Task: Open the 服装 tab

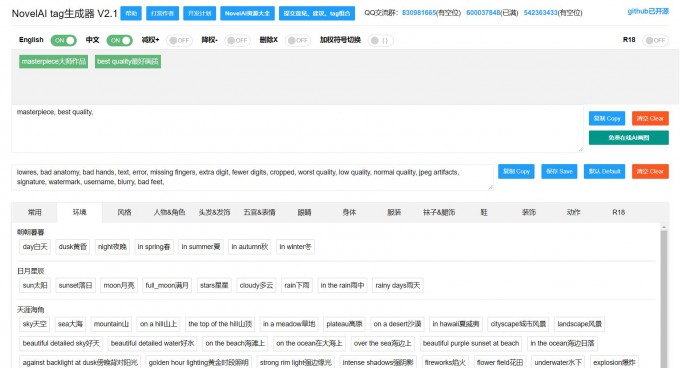Action: (394, 212)
